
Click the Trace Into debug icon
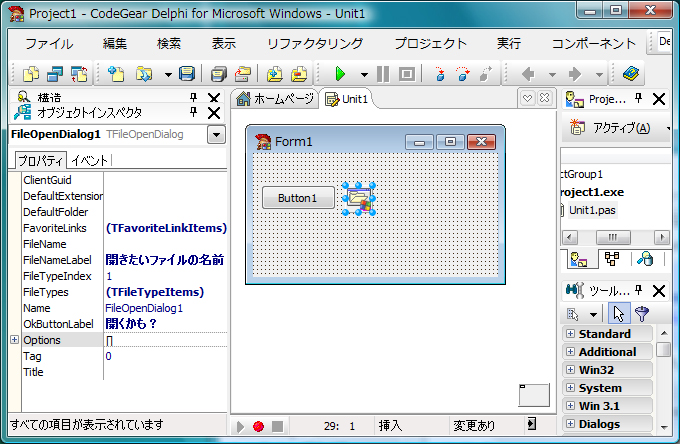click(440, 74)
